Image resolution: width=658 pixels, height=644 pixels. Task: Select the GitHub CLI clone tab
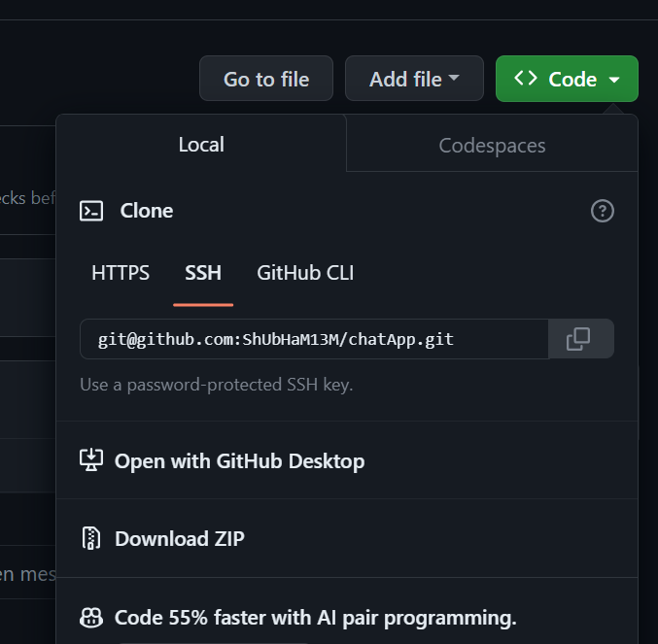coord(305,273)
